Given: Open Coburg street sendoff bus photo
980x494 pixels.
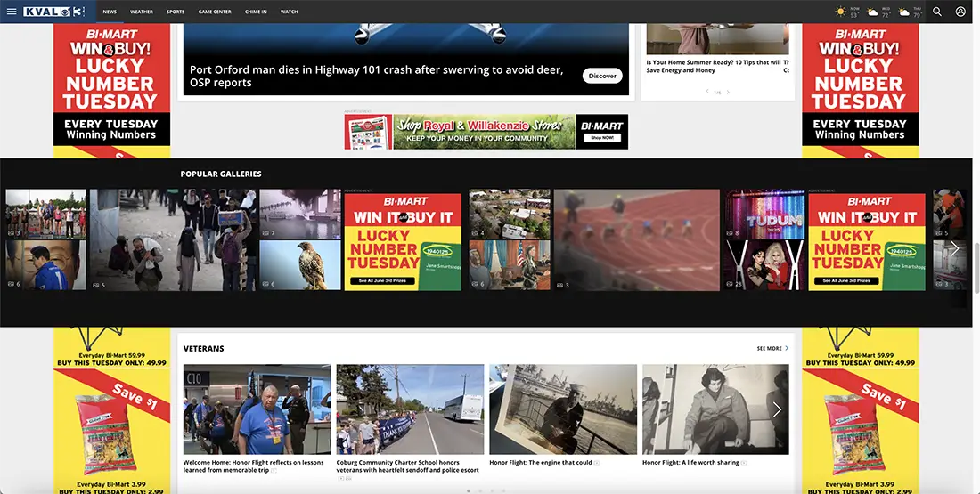Looking at the screenshot, I should point(410,409).
